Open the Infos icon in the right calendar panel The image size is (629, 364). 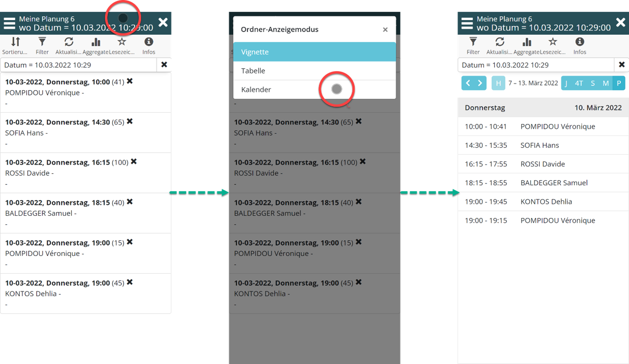[x=580, y=42]
